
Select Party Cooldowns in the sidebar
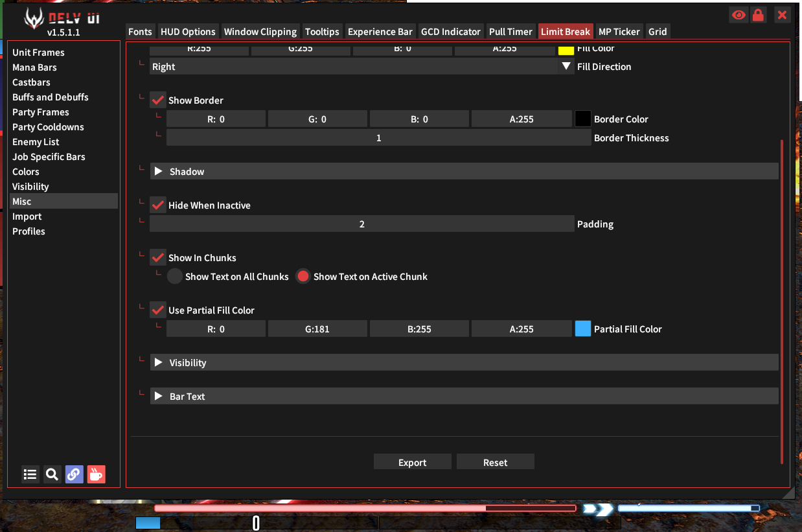[x=48, y=126]
